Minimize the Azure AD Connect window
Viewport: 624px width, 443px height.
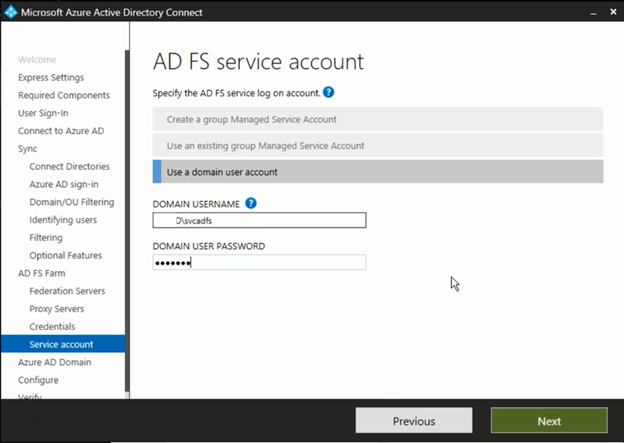(593, 12)
